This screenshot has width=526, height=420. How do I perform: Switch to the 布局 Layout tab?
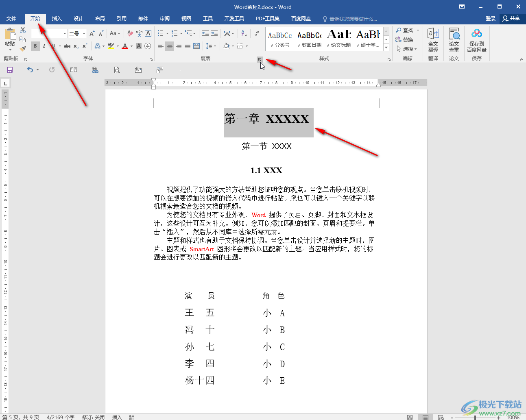(x=100, y=19)
